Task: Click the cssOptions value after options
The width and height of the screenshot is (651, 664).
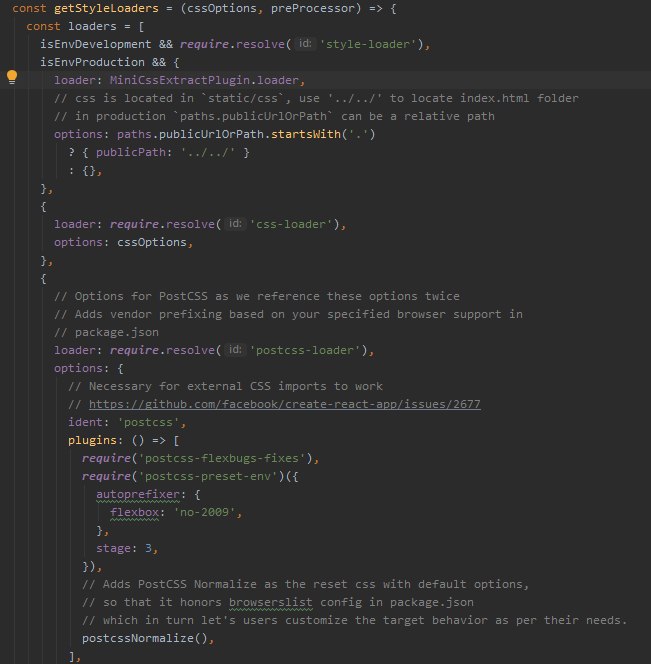Action: coord(152,242)
